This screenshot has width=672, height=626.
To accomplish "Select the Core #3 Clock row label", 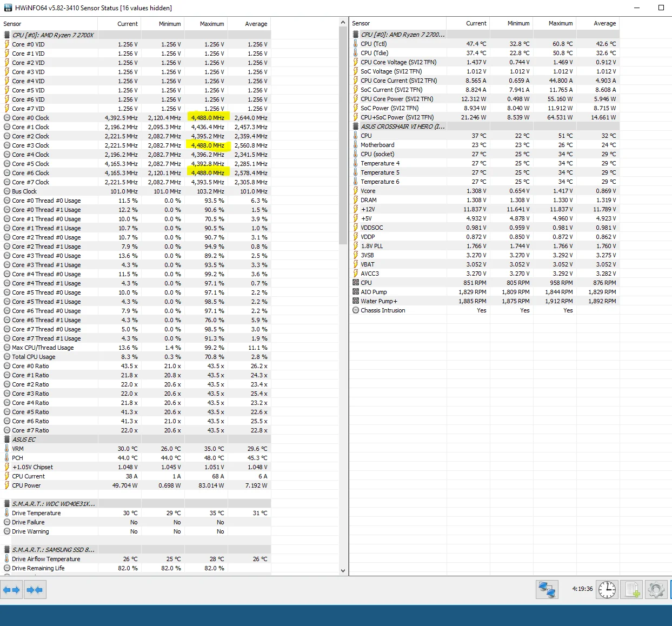I will (30, 145).
